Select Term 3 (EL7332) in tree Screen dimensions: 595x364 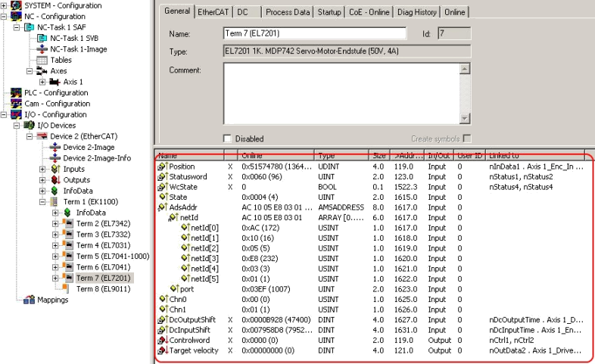[x=103, y=235]
